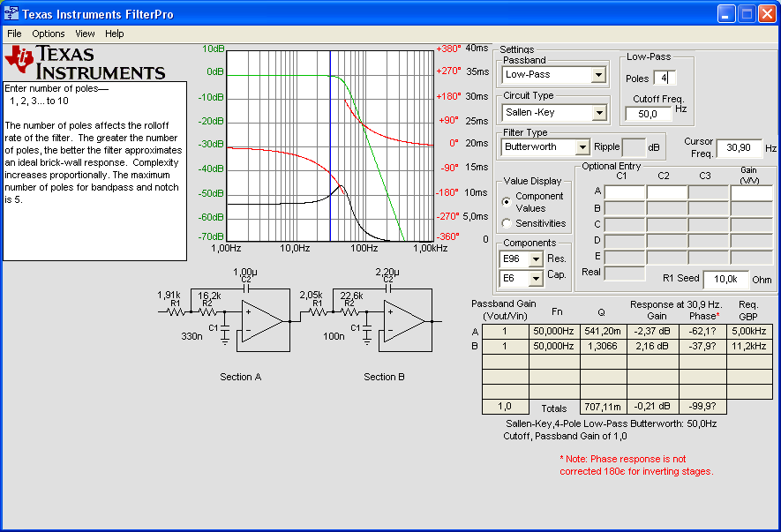Click Section B capacitor C2 2,20µ
Screen dimensions: 781x532
point(388,288)
